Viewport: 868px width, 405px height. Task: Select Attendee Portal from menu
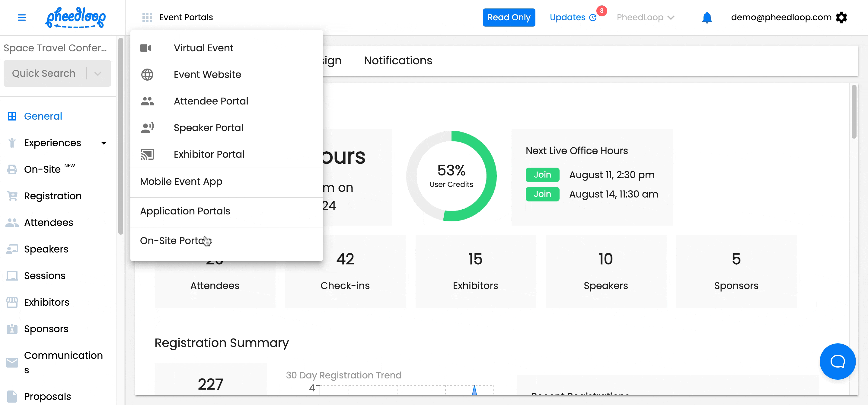coord(211,101)
